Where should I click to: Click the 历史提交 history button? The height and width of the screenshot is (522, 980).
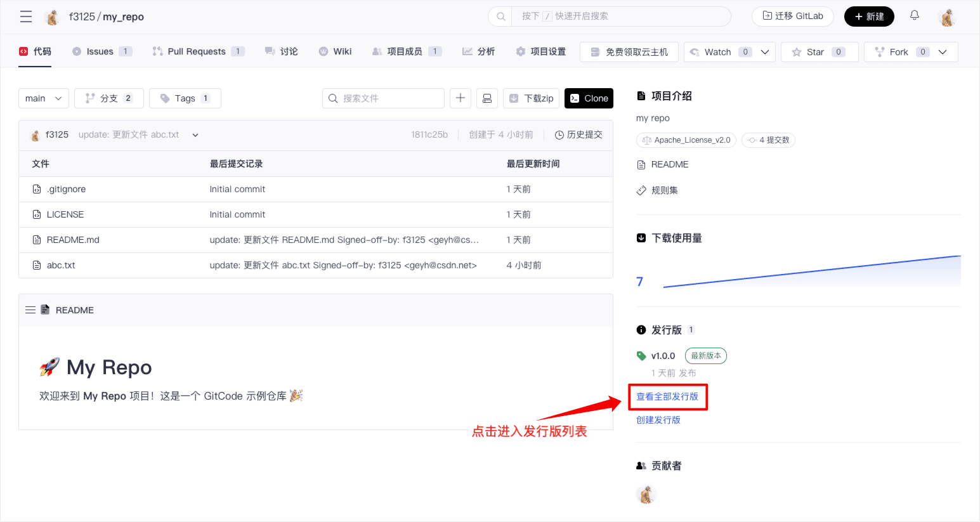coord(578,134)
